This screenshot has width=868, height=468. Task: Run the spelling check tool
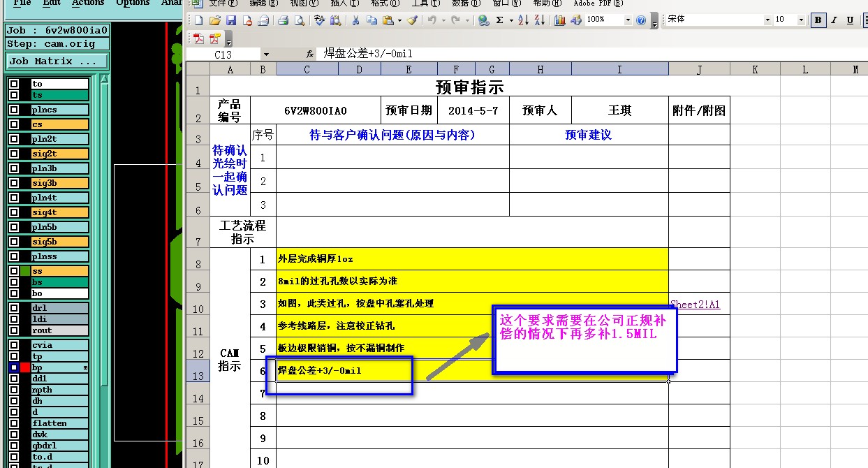[x=320, y=20]
